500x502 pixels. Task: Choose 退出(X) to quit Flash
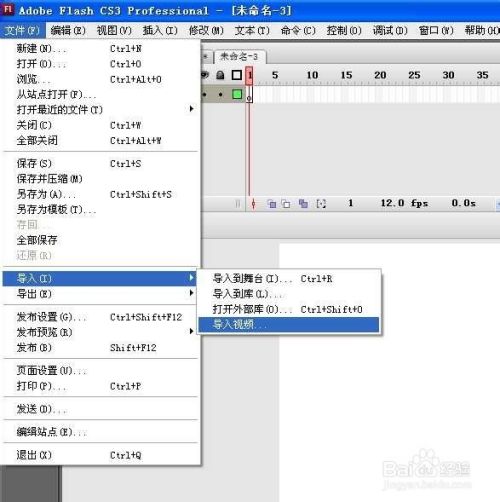pyautogui.click(x=100, y=455)
